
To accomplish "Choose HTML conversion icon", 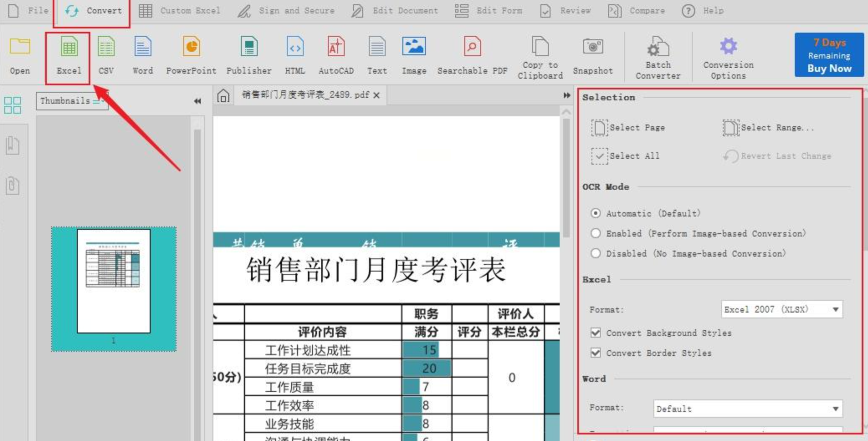I will coord(295,56).
